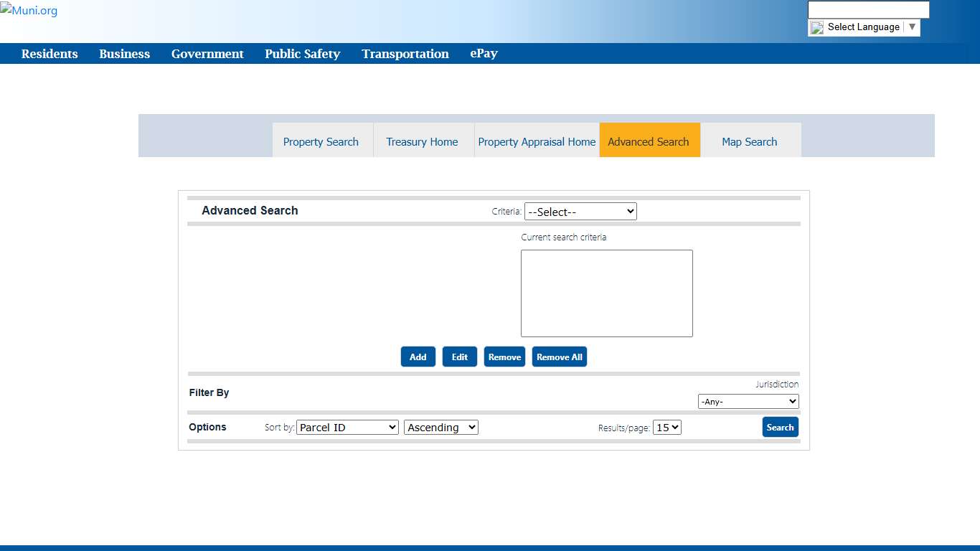Click the Muni.org logo image
The image size is (980, 551).
coord(29,11)
